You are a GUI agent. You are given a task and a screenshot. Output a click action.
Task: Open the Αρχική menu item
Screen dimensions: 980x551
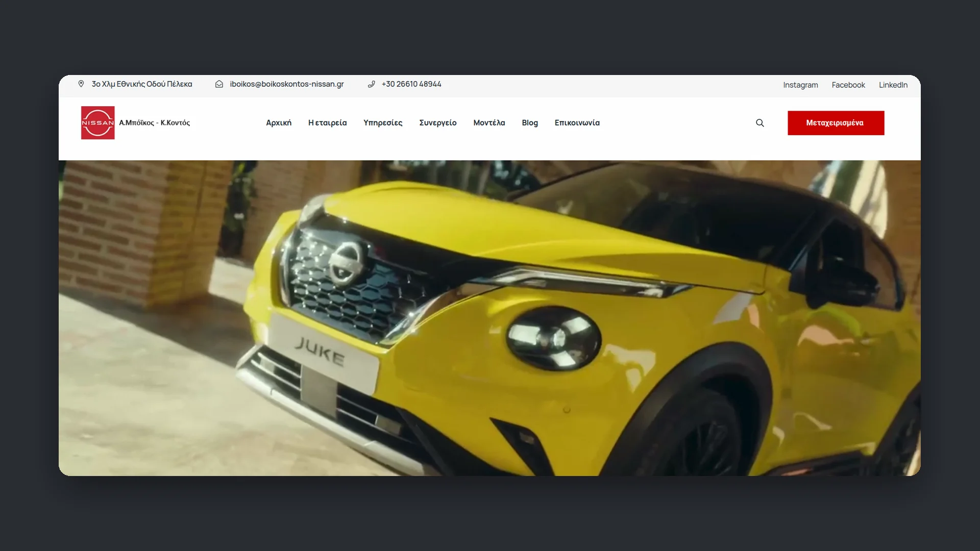pyautogui.click(x=279, y=123)
